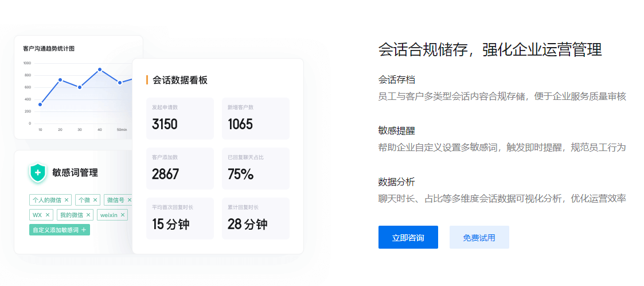The height and width of the screenshot is (286, 644).
Task: Click the chart data point at 40
Action: point(100,69)
